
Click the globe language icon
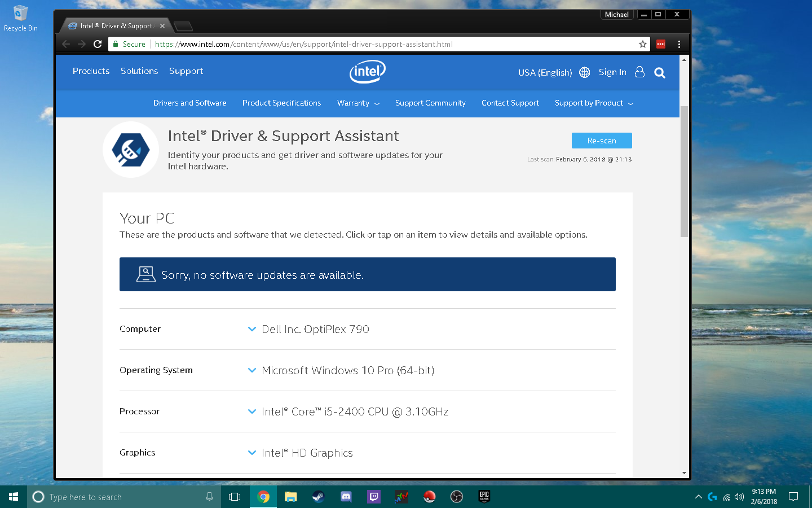point(585,72)
